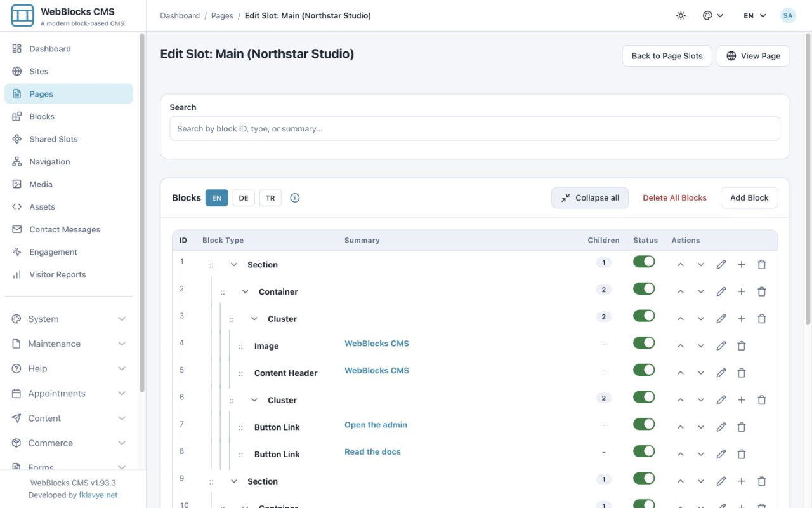Viewport: 812px width, 508px height.
Task: Expand the Maintenance sidebar group
Action: click(69, 344)
